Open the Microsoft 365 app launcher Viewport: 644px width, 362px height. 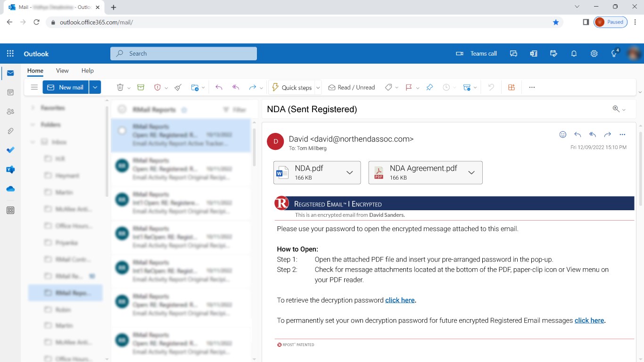[10, 54]
